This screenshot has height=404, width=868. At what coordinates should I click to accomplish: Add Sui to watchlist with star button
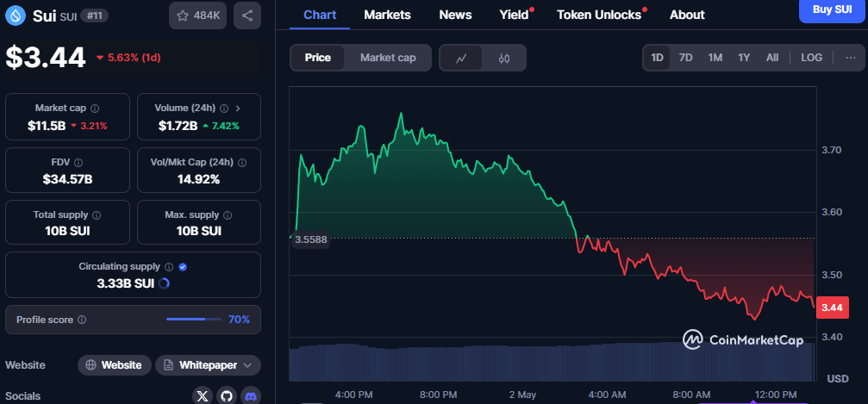click(x=198, y=16)
